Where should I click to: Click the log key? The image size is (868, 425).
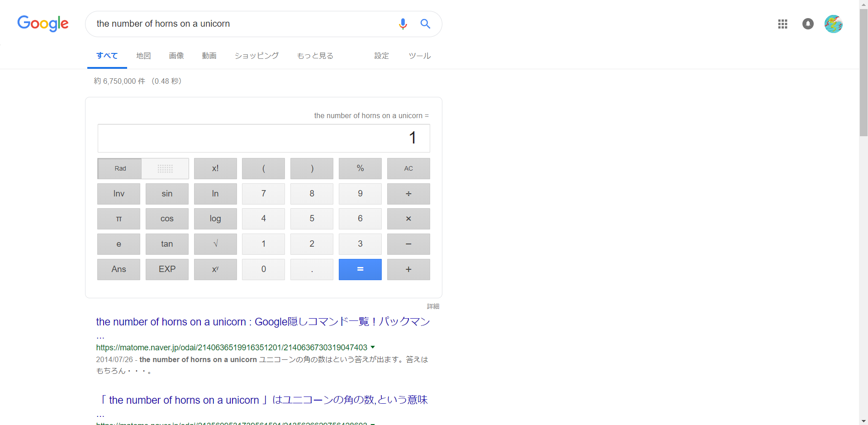click(215, 219)
